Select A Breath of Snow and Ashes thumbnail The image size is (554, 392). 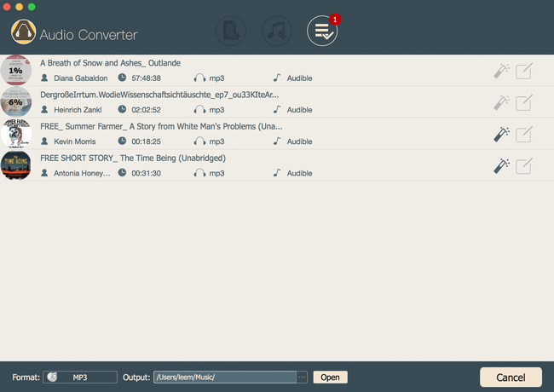click(16, 71)
